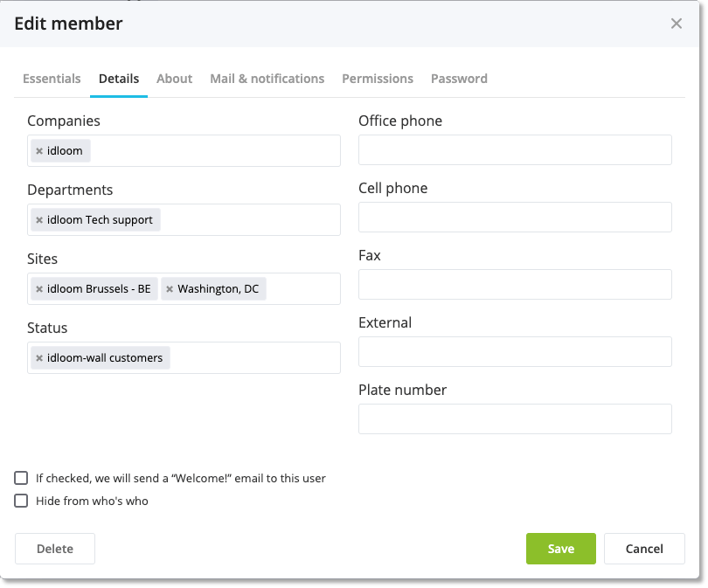Remove idloom-wall customers status tag
This screenshot has height=588, width=708.
[x=39, y=358]
